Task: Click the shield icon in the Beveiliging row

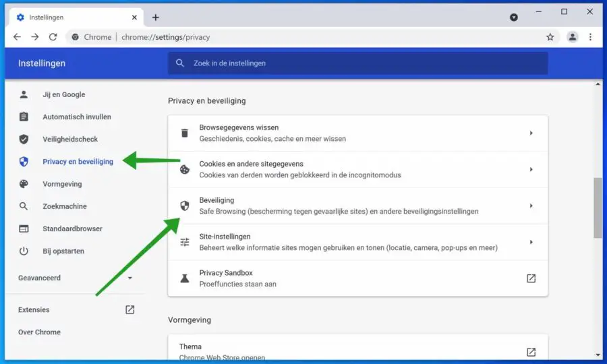Action: (185, 206)
